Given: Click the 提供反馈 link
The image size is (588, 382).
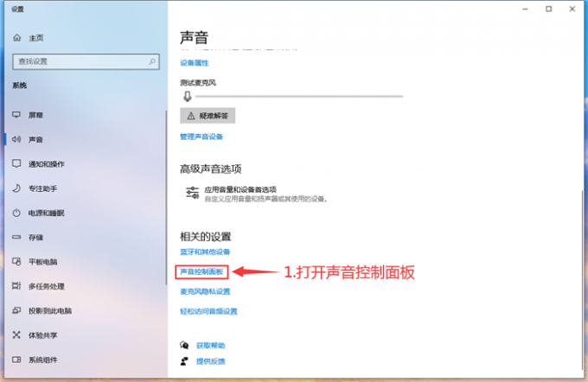Looking at the screenshot, I should coord(210,361).
